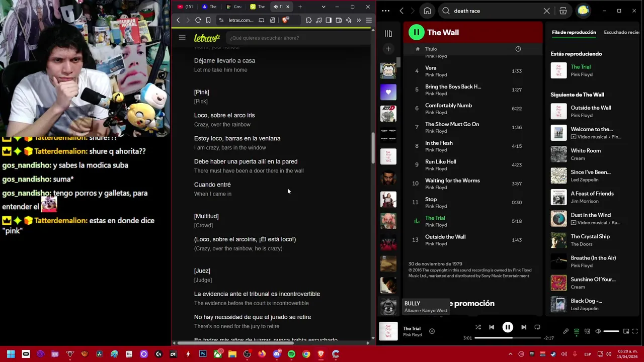The width and height of the screenshot is (644, 362).
Task: Open the Brave Shields icon
Action: pyautogui.click(x=285, y=20)
